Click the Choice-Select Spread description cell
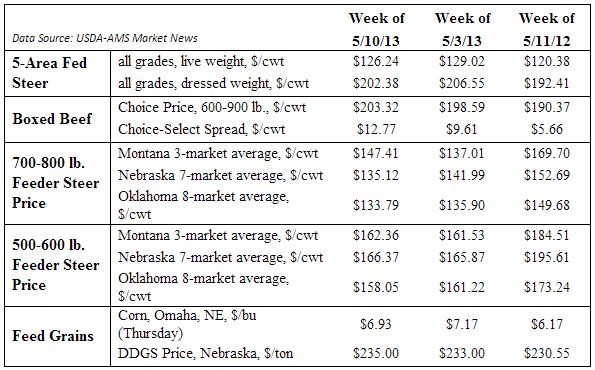 [x=201, y=129]
